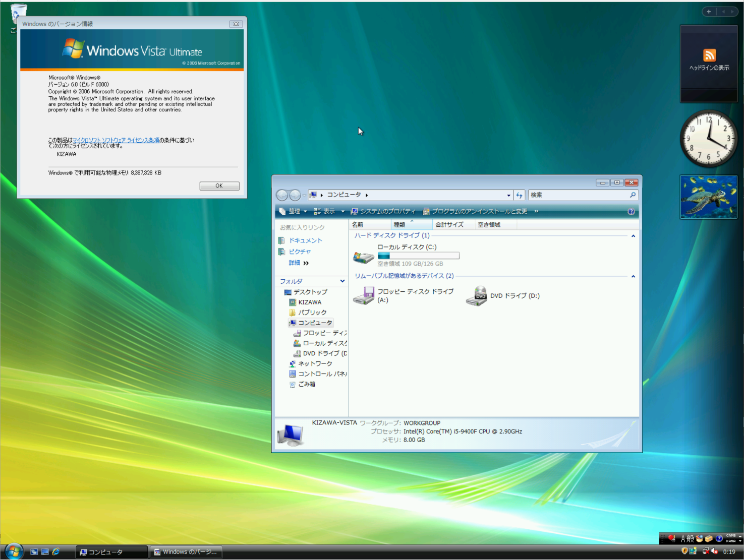Collapse the Hard Disk Drives group
The height and width of the screenshot is (560, 744).
pyautogui.click(x=633, y=236)
